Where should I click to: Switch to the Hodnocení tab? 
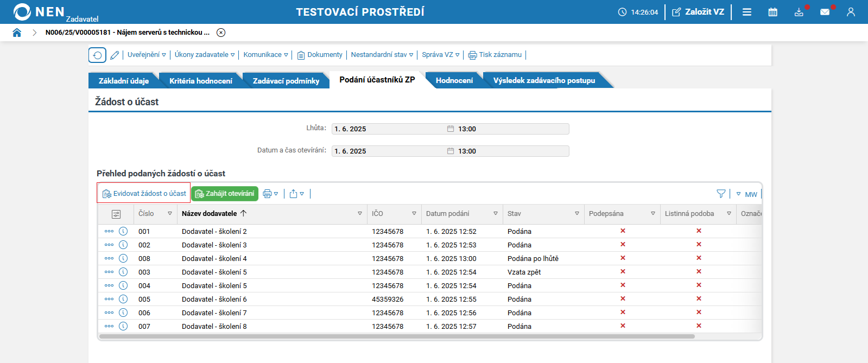point(454,80)
